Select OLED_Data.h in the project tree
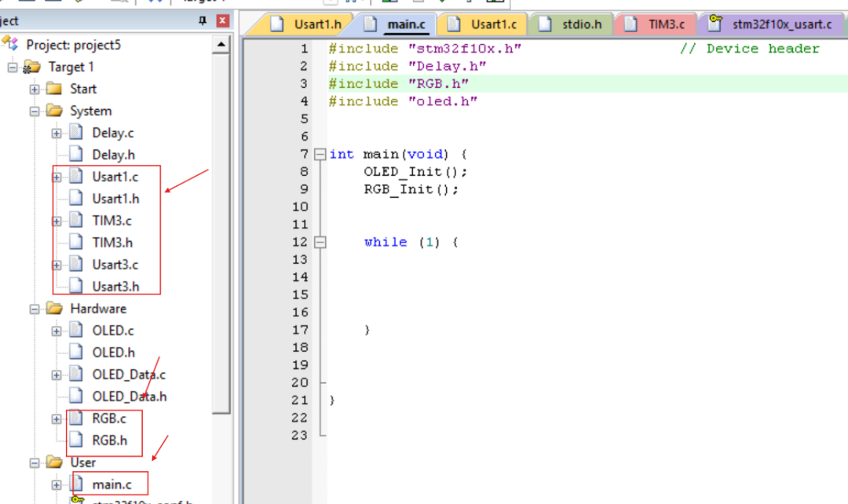848x504 pixels. (x=130, y=396)
